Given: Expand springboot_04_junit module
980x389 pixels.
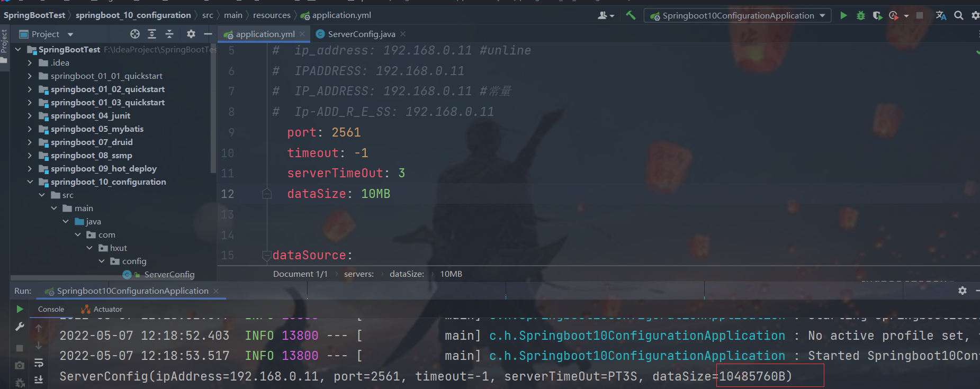Looking at the screenshot, I should 30,115.
